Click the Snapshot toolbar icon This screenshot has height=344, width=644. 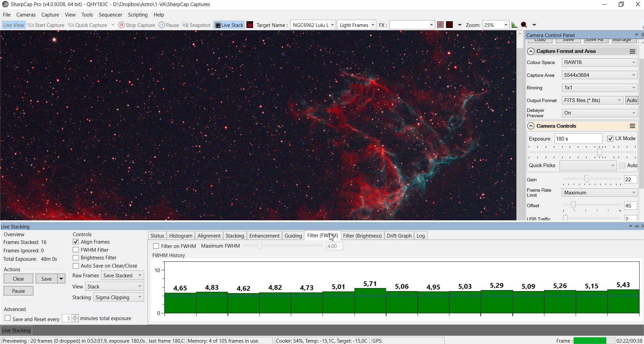click(x=185, y=25)
